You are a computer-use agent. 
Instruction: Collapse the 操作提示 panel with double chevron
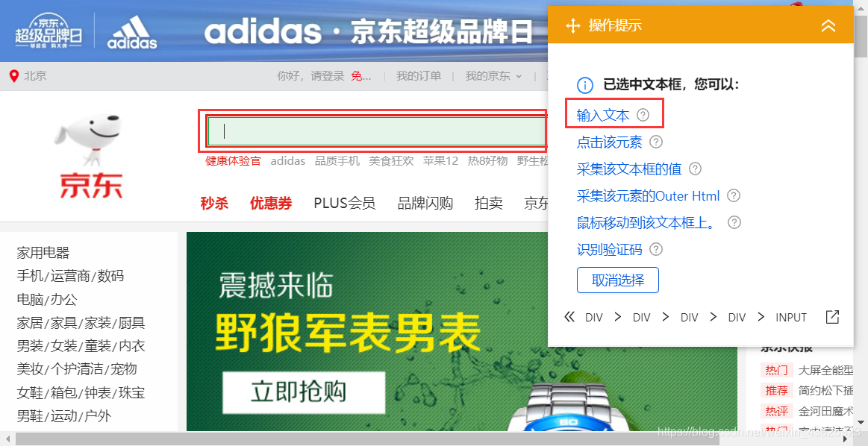point(828,25)
